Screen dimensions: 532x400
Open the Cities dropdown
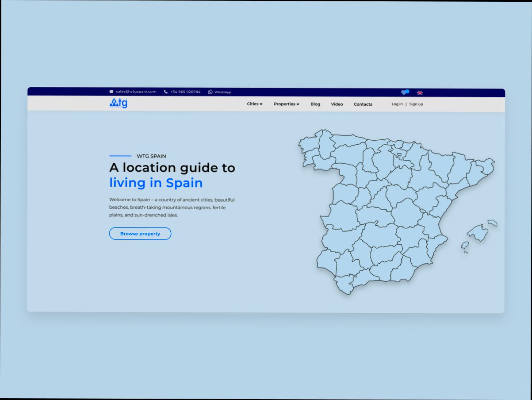(x=253, y=104)
